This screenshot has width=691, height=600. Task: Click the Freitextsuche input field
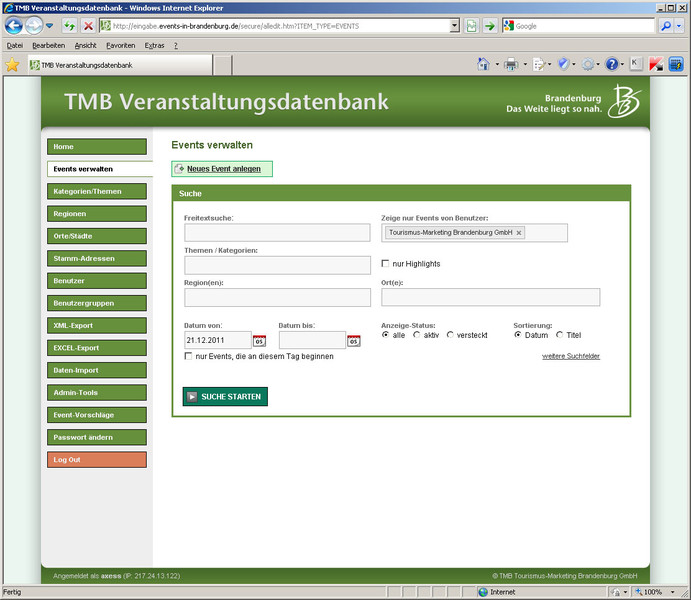277,233
